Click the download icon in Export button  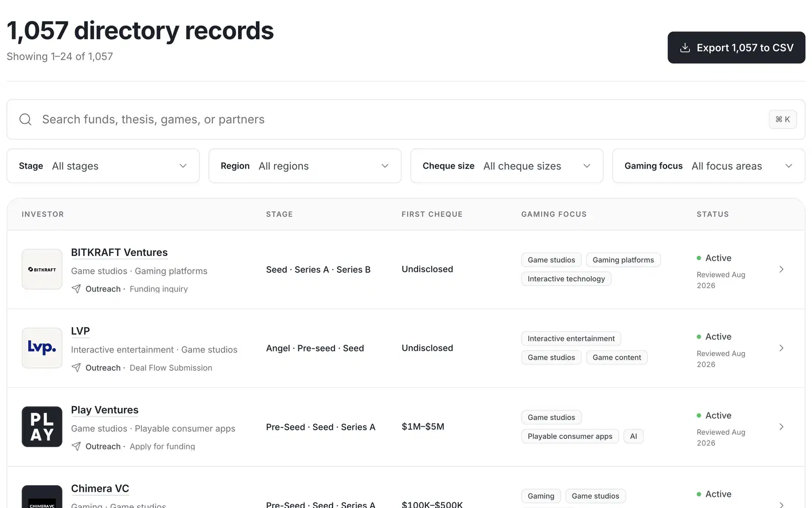(685, 48)
